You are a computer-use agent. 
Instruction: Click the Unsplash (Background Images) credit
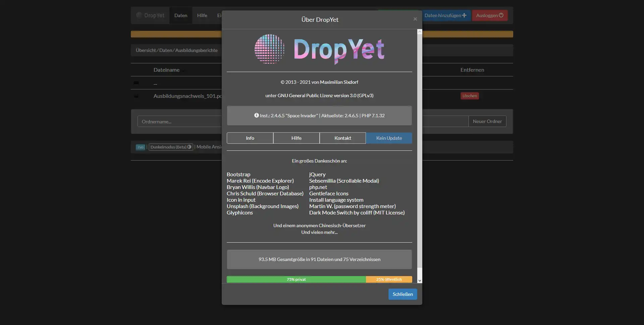tap(263, 206)
